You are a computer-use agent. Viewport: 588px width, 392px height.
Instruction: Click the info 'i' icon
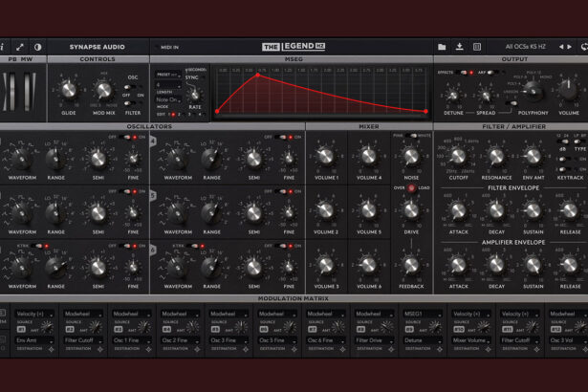[2, 47]
